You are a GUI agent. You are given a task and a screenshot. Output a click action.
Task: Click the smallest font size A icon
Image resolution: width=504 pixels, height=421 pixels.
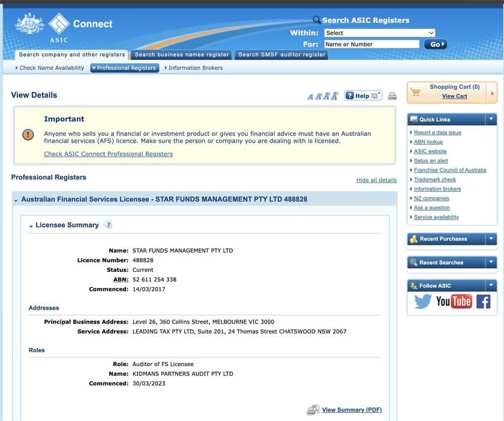click(x=310, y=97)
